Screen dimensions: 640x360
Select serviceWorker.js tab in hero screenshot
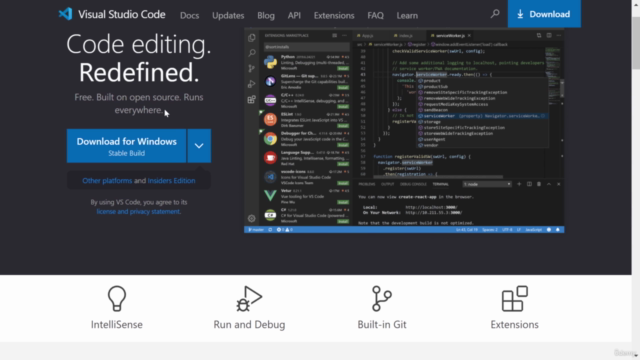[x=451, y=36]
